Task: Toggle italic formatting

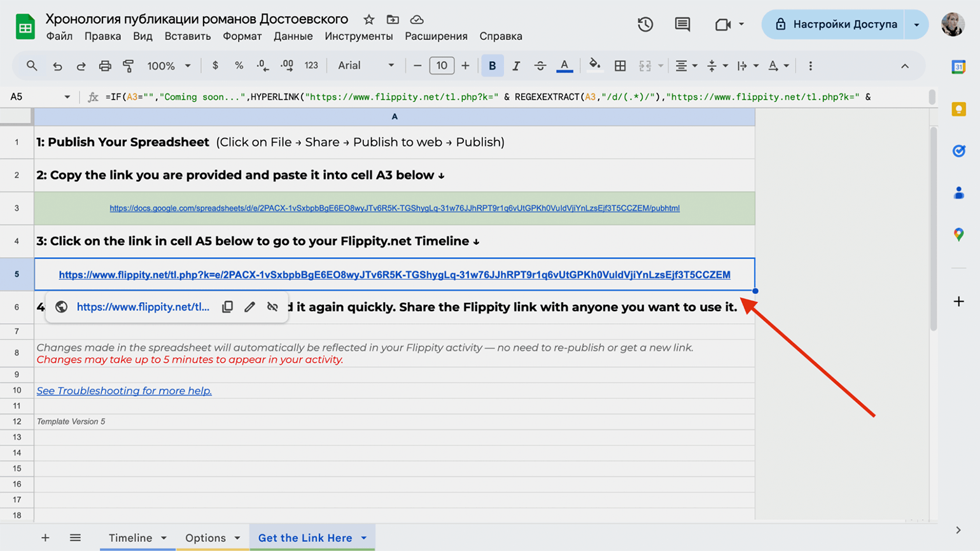Action: pos(516,66)
